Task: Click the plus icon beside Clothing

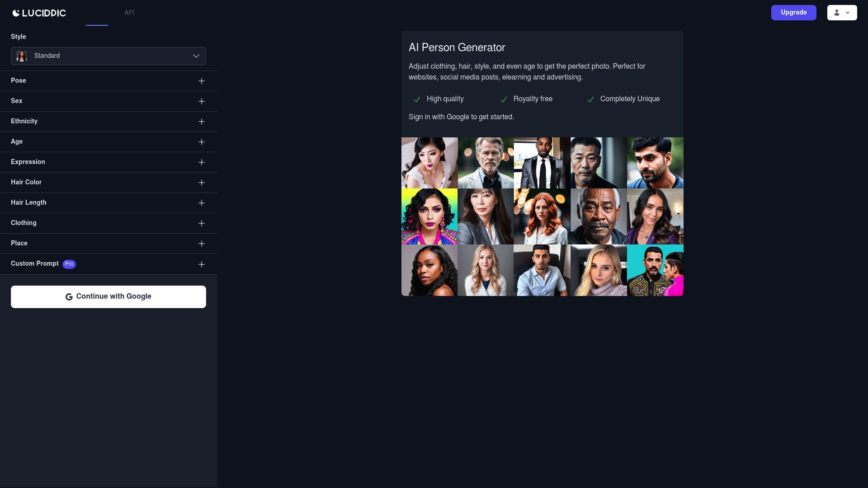Action: (x=202, y=223)
